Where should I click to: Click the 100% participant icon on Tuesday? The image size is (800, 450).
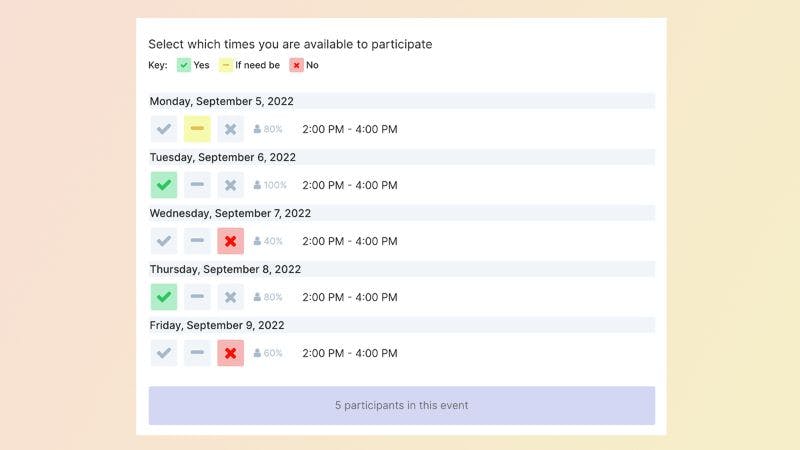(270, 185)
